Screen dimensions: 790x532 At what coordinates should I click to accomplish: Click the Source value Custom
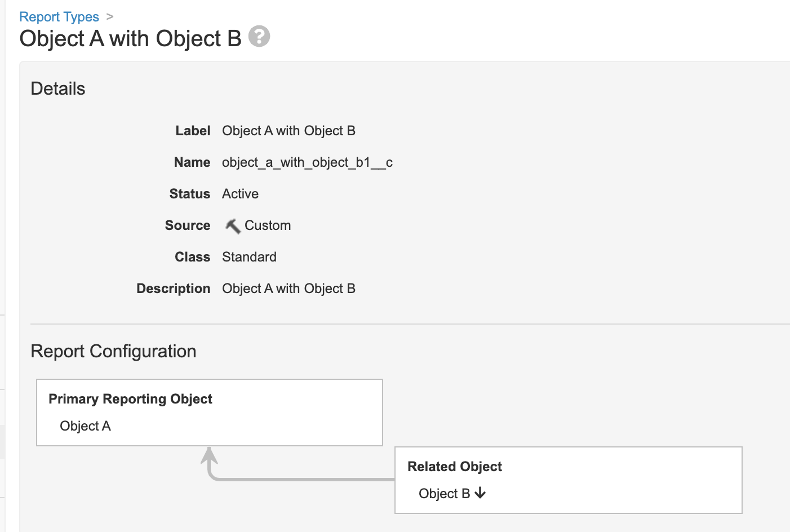pos(268,225)
